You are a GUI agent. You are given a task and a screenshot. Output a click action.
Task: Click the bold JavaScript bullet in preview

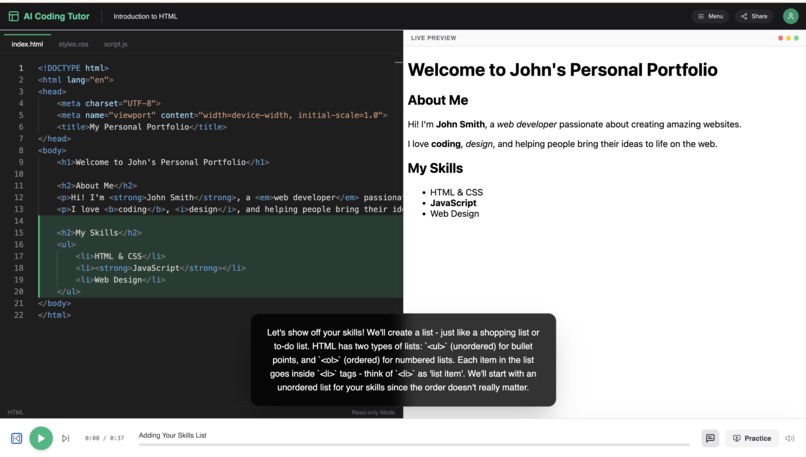pyautogui.click(x=453, y=203)
